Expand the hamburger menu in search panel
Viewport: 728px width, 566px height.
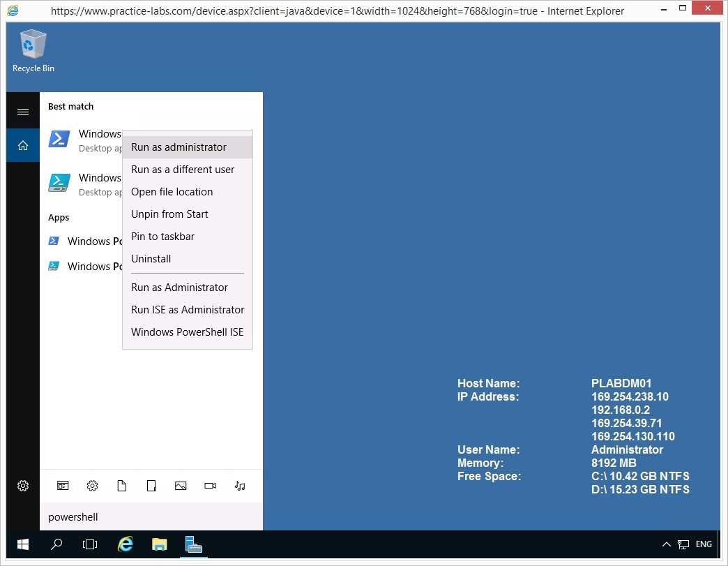coord(23,112)
